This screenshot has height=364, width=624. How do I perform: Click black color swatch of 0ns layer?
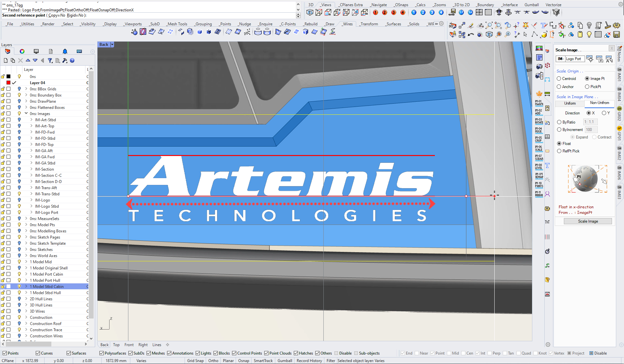pyautogui.click(x=9, y=76)
